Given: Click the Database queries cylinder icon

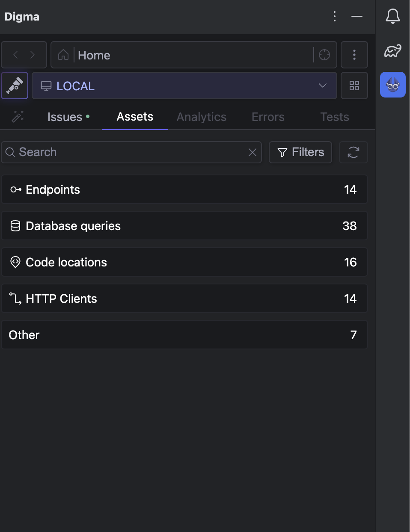Looking at the screenshot, I should point(15,226).
